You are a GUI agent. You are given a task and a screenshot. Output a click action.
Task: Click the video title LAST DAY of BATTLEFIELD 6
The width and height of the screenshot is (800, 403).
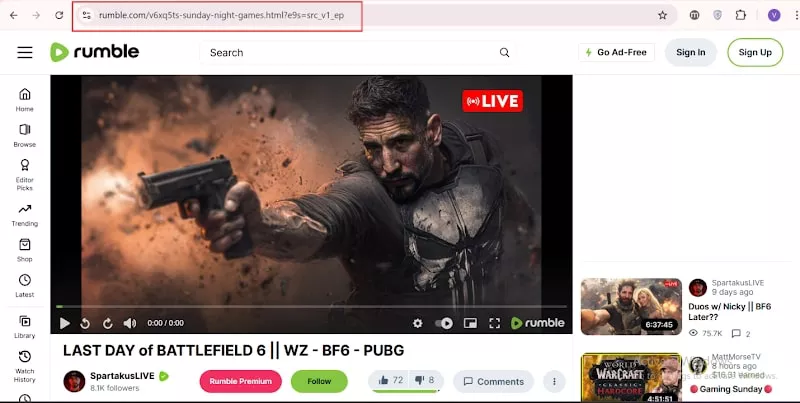tap(234, 350)
